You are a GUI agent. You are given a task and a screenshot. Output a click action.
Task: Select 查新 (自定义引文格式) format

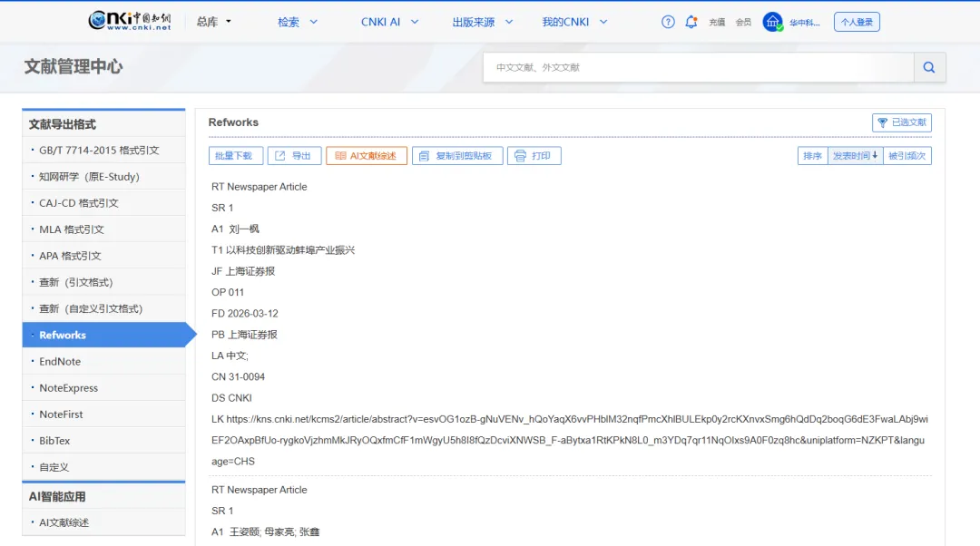[x=103, y=308]
